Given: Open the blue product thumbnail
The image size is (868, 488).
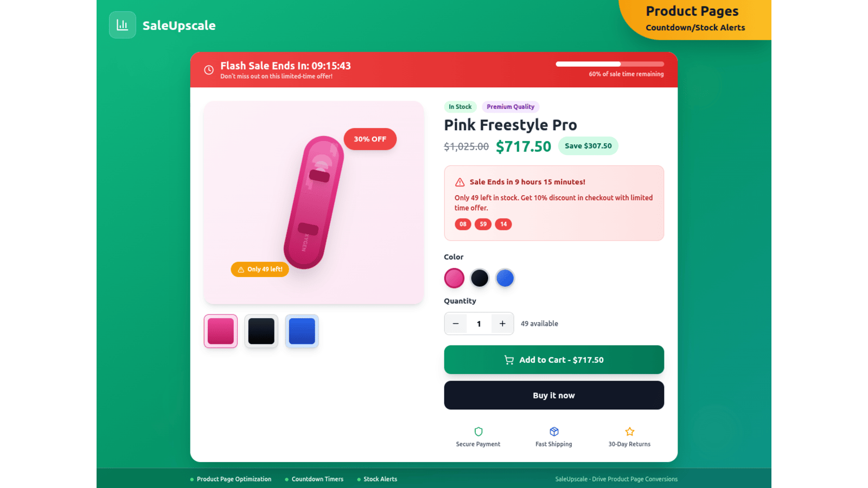Looking at the screenshot, I should click(x=302, y=331).
